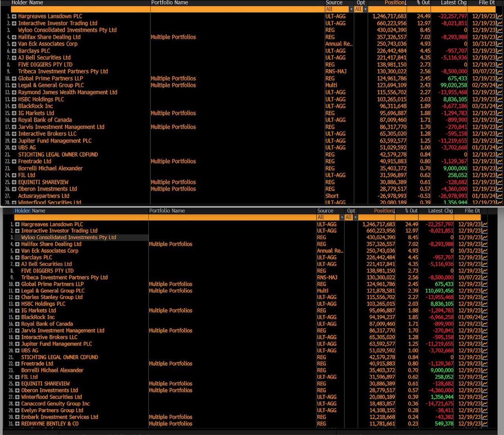The image size is (504, 435).
Task: Expand Charles Stanley Group Ltd holder row
Action: [x=17, y=297]
